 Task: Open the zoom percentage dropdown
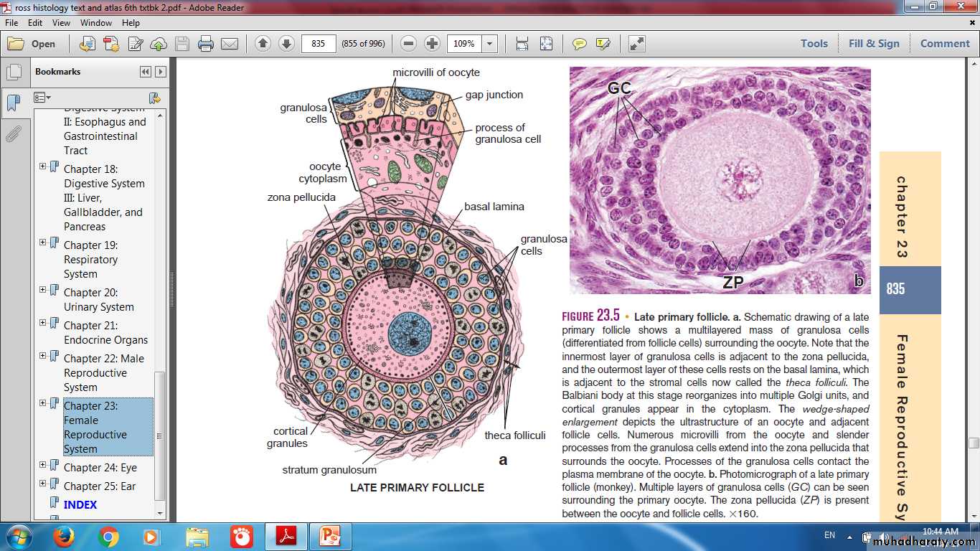[x=490, y=44]
